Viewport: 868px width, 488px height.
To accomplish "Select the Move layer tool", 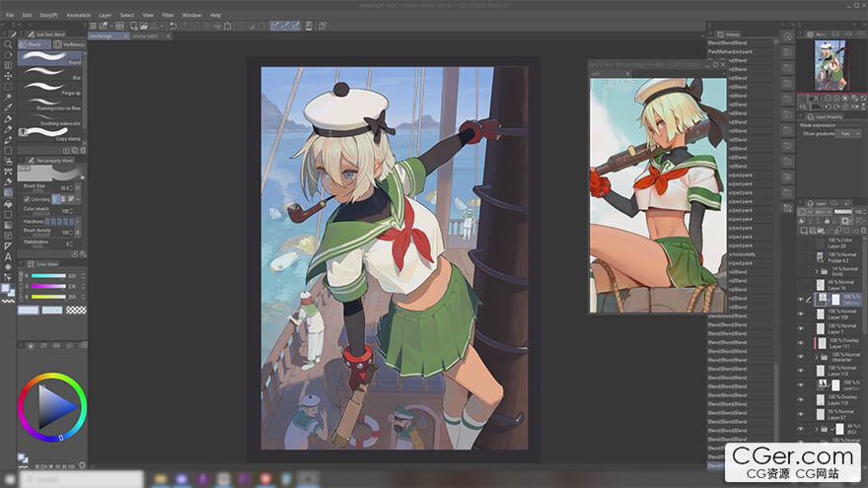I will 8,76.
